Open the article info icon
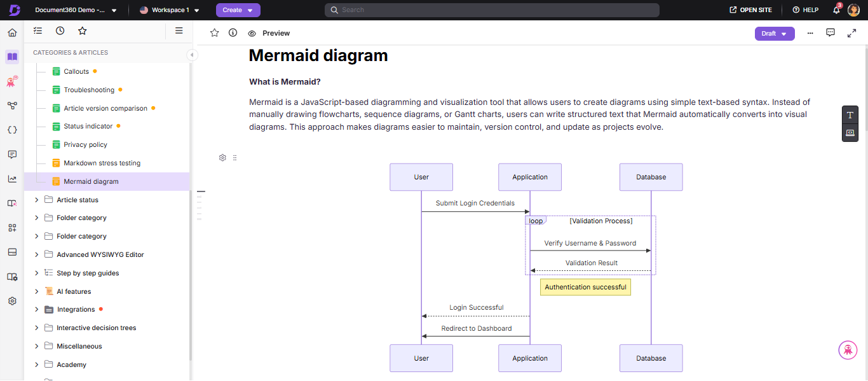This screenshot has height=381, width=868. click(233, 33)
